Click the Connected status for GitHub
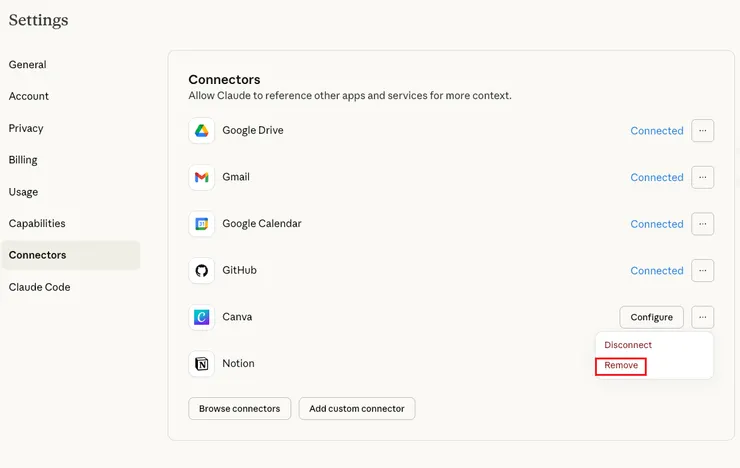The width and height of the screenshot is (740, 468). click(x=656, y=271)
